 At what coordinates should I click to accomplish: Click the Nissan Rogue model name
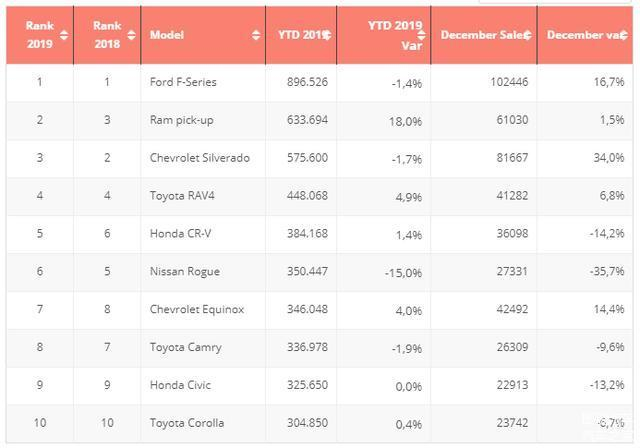click(185, 271)
